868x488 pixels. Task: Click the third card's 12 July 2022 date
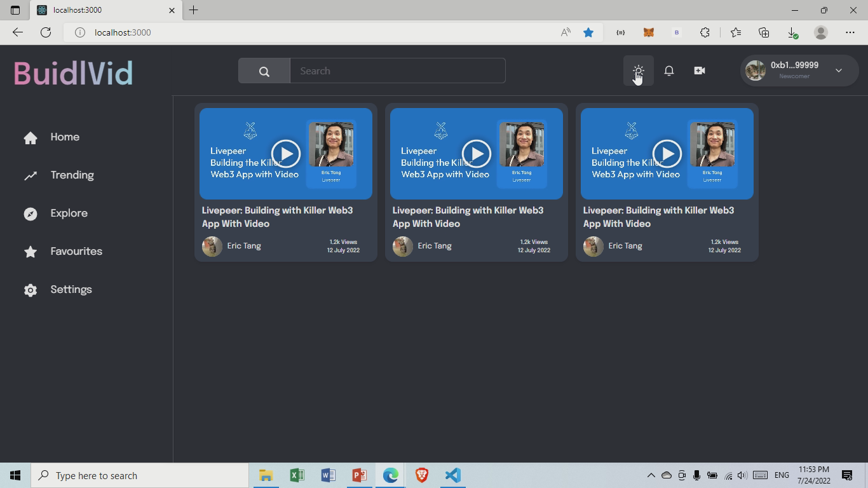724,250
